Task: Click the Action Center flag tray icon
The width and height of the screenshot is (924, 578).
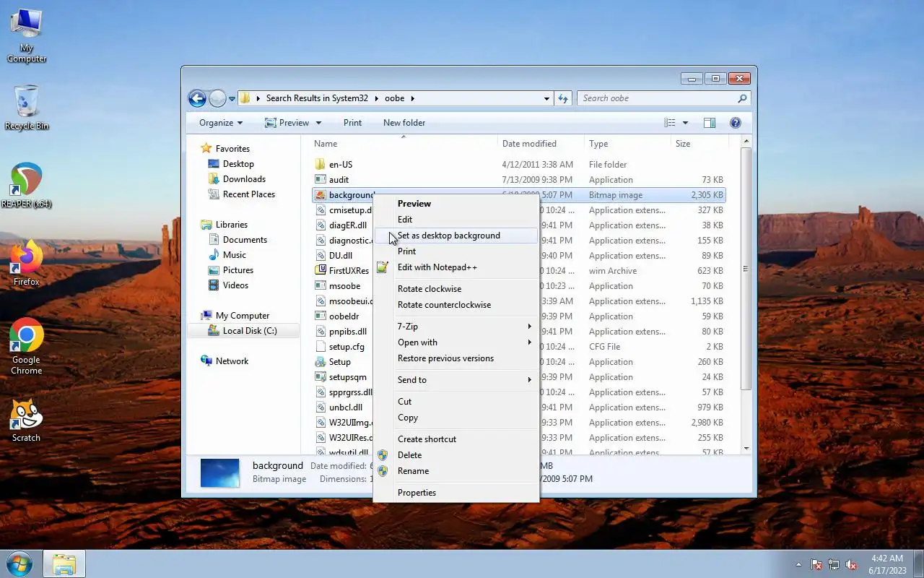Action: coord(816,564)
